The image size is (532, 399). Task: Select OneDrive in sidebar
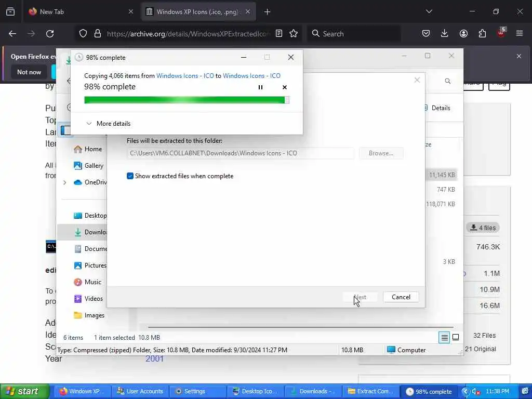tap(90, 182)
